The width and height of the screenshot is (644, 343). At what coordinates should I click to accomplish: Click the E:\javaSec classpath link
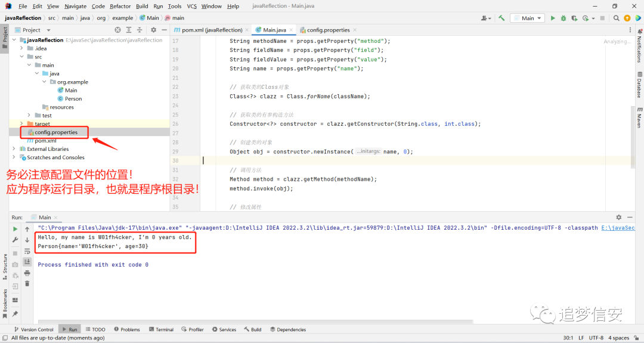coord(618,227)
